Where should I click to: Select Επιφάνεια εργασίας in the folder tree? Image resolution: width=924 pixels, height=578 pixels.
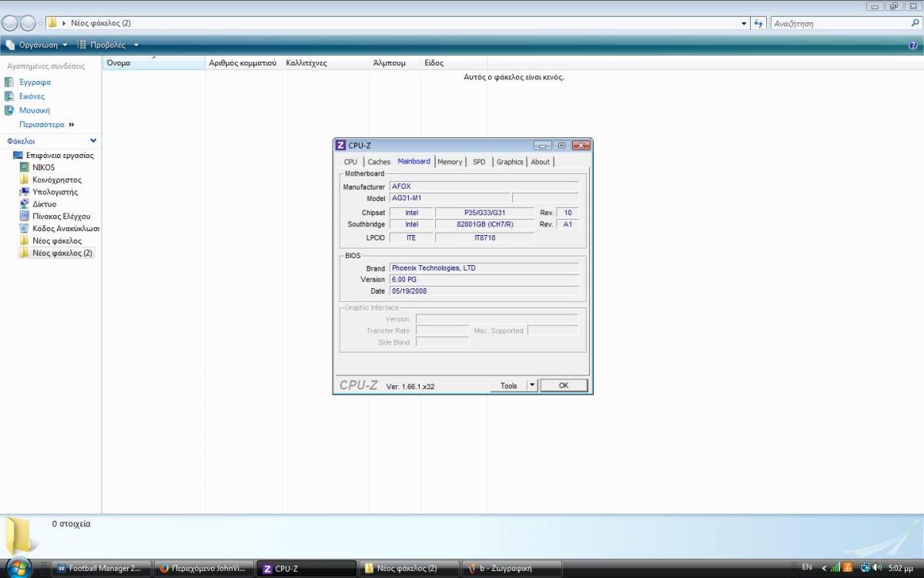pyautogui.click(x=60, y=155)
